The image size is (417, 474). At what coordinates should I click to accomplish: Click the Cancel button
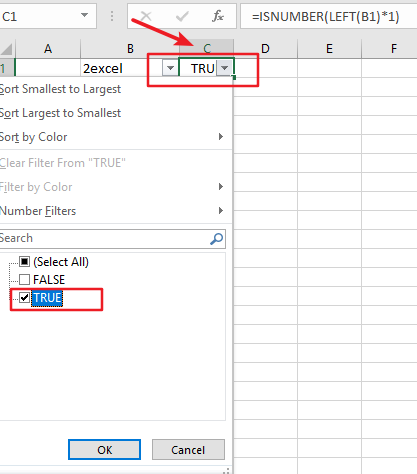point(188,450)
